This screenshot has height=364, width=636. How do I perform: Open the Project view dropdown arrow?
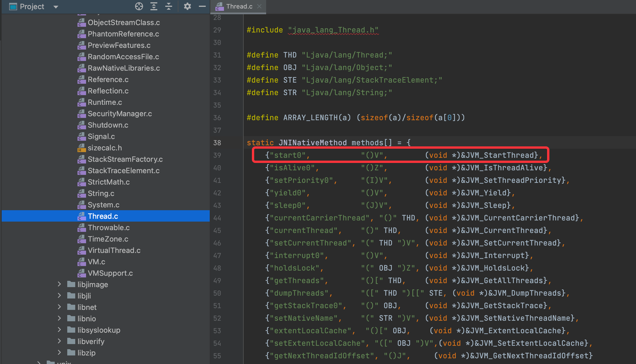pyautogui.click(x=56, y=7)
